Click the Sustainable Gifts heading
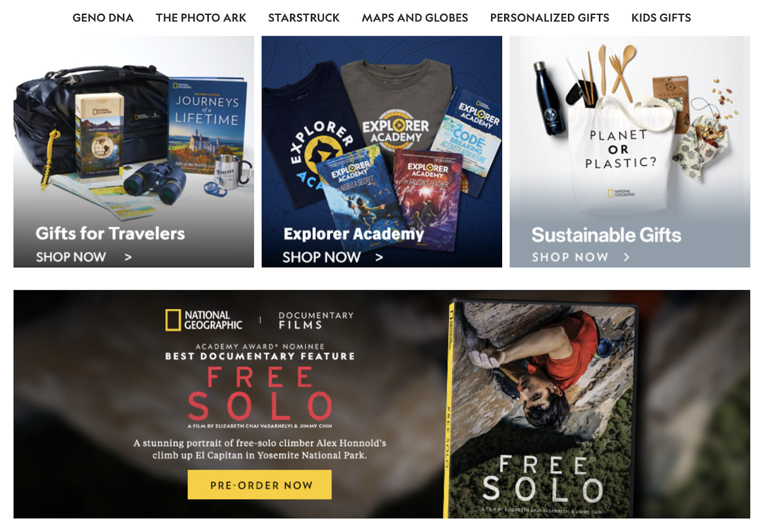Viewport: 763px width, 532px height. (x=606, y=235)
